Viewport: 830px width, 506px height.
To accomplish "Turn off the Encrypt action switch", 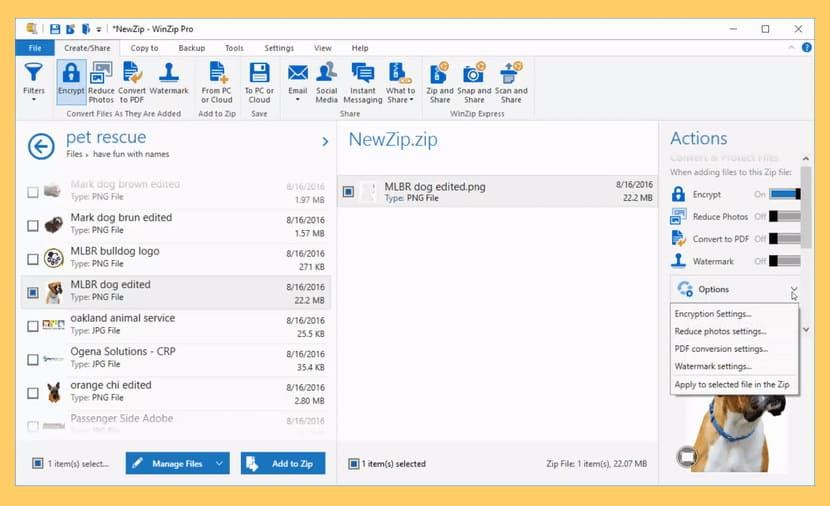I will tap(784, 194).
